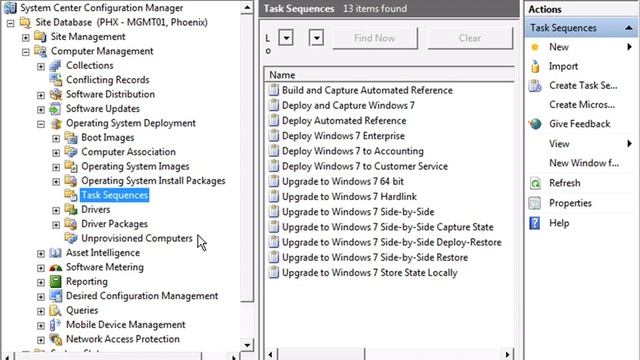Click the Queries icon
640x360 pixels.
pos(56,310)
